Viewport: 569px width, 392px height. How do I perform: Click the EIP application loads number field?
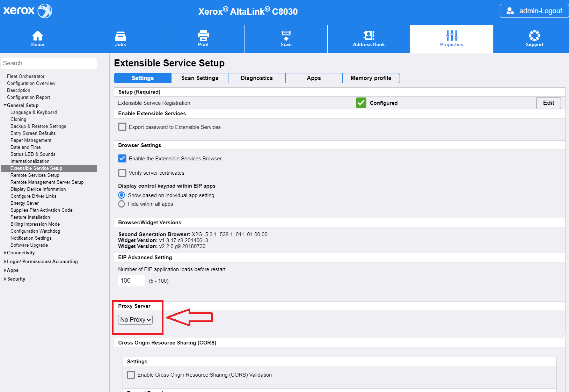[131, 281]
